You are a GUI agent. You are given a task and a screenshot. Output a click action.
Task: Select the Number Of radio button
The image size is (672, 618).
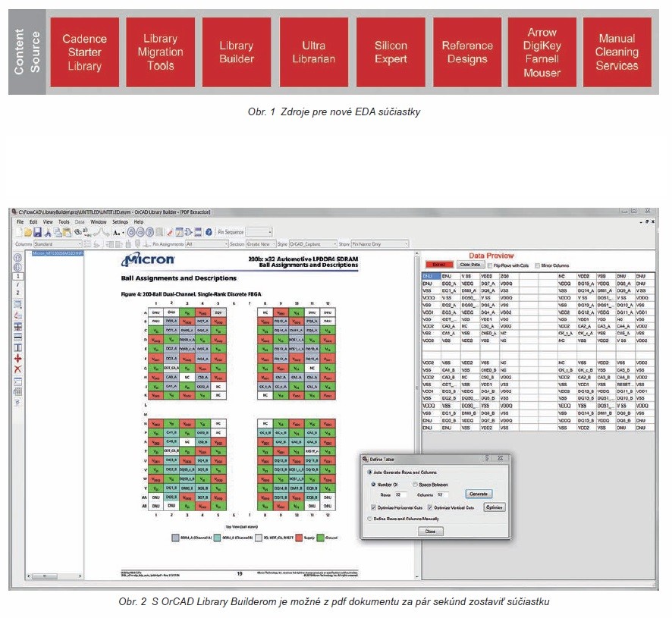pos(373,485)
